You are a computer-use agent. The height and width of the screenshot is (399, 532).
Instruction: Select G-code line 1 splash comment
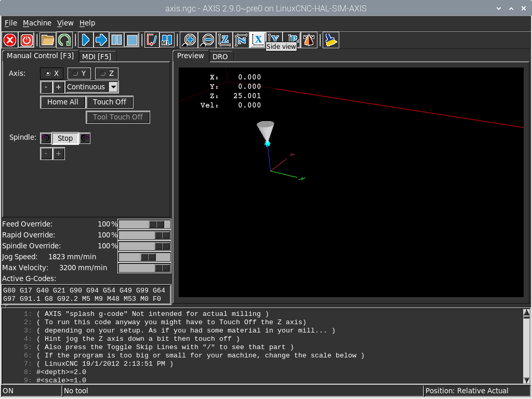(153, 314)
